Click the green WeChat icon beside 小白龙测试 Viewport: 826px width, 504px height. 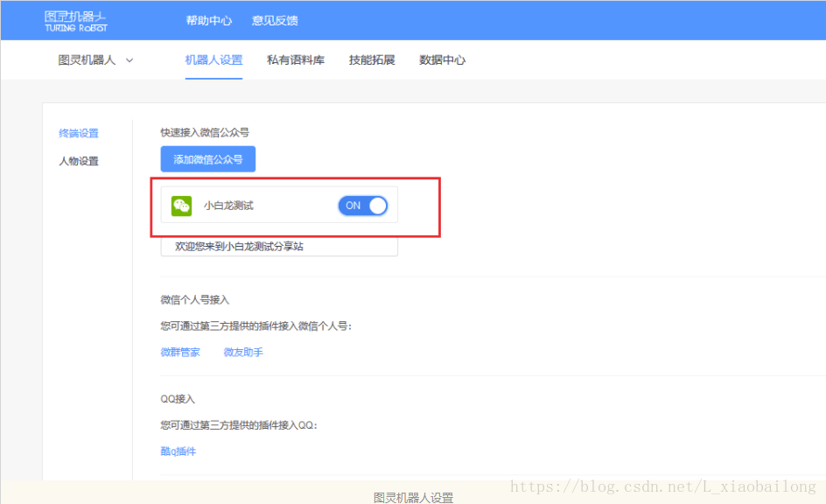click(x=181, y=206)
